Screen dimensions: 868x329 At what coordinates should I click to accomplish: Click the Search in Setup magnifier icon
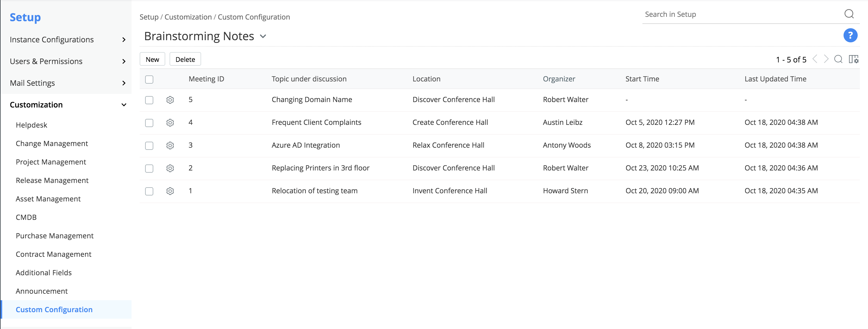click(x=849, y=14)
